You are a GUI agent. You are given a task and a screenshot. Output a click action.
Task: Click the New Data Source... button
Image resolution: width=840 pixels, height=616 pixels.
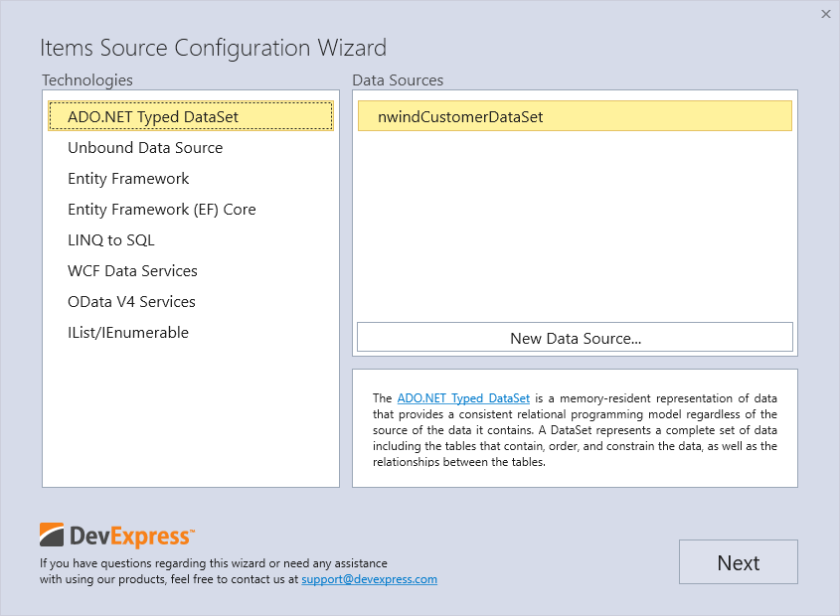click(575, 338)
